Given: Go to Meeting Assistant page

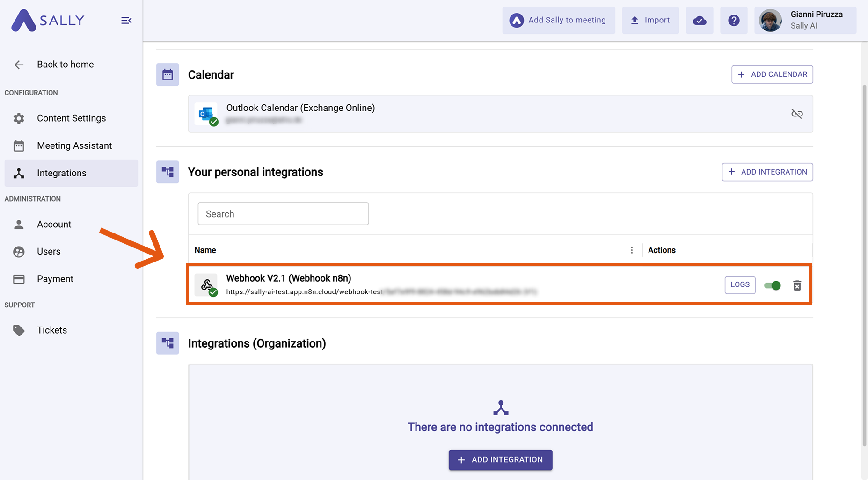Looking at the screenshot, I should coord(74,145).
